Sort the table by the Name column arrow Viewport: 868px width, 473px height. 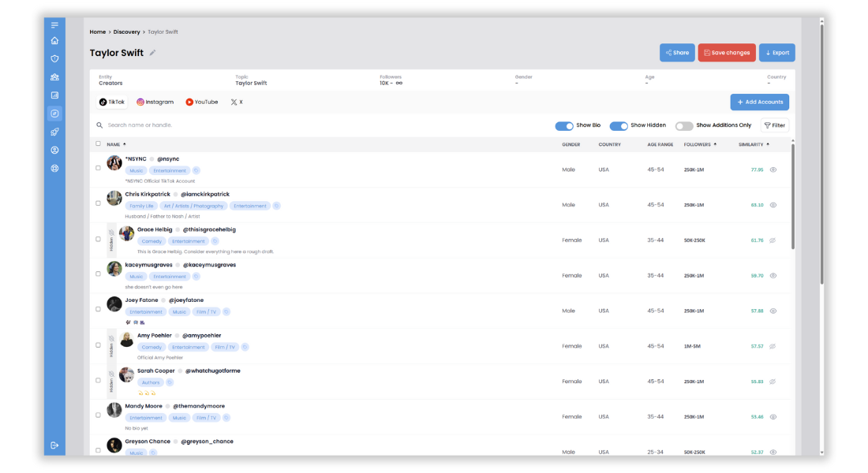click(x=124, y=144)
